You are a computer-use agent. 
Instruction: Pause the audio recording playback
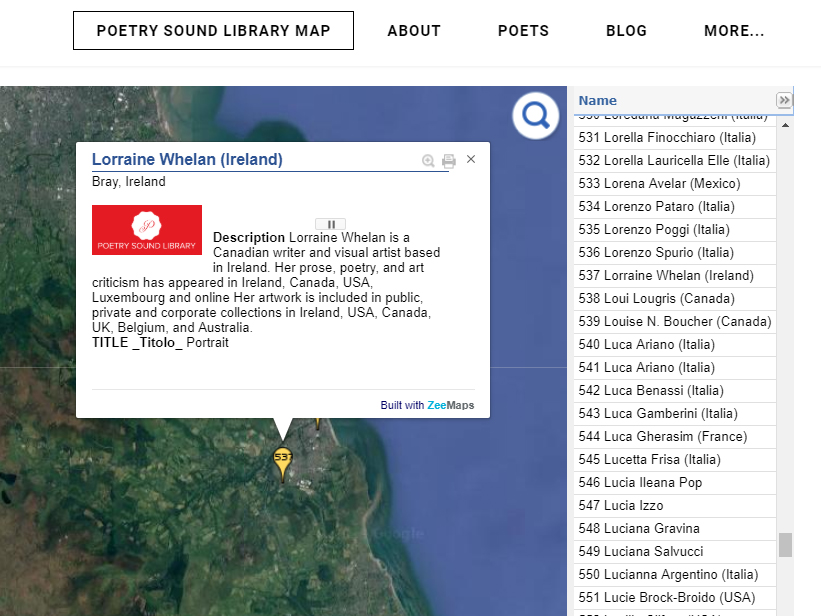pos(330,224)
